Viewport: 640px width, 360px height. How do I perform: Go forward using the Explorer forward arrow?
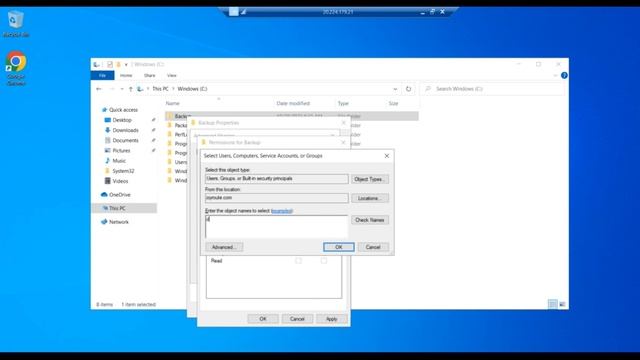pyautogui.click(x=111, y=89)
